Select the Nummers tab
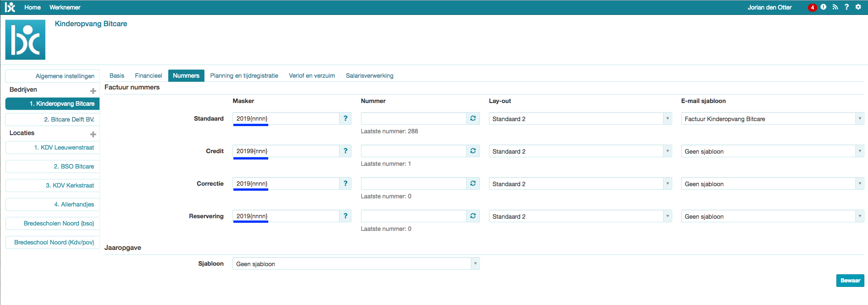 (x=186, y=75)
